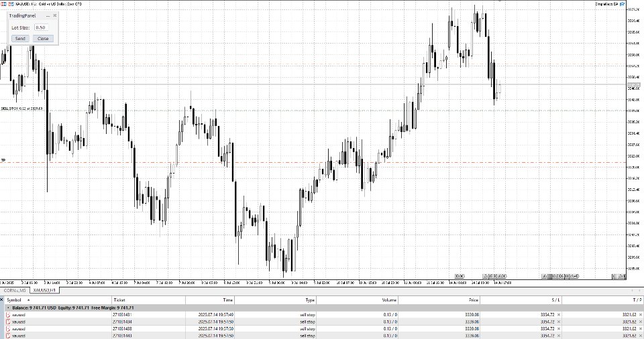Close the TradingPanel with its X icon
This screenshot has width=644, height=339.
(54, 15)
